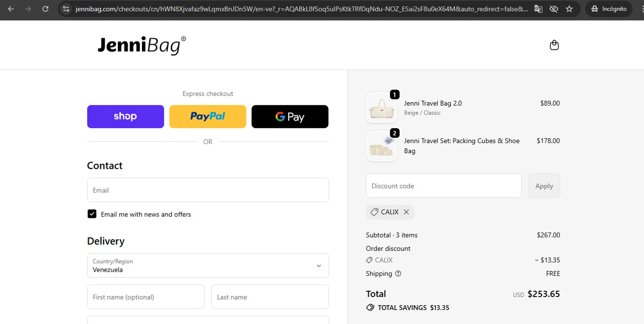Click the address bar URL
Screen dimensions: 644x324
302,9
